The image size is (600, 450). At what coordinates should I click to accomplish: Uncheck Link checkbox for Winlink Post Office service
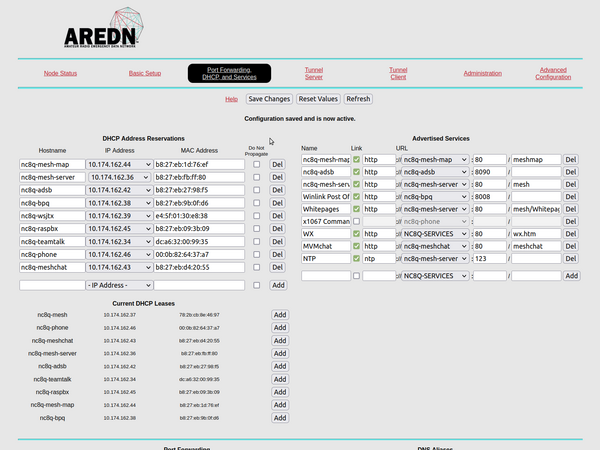pos(356,197)
